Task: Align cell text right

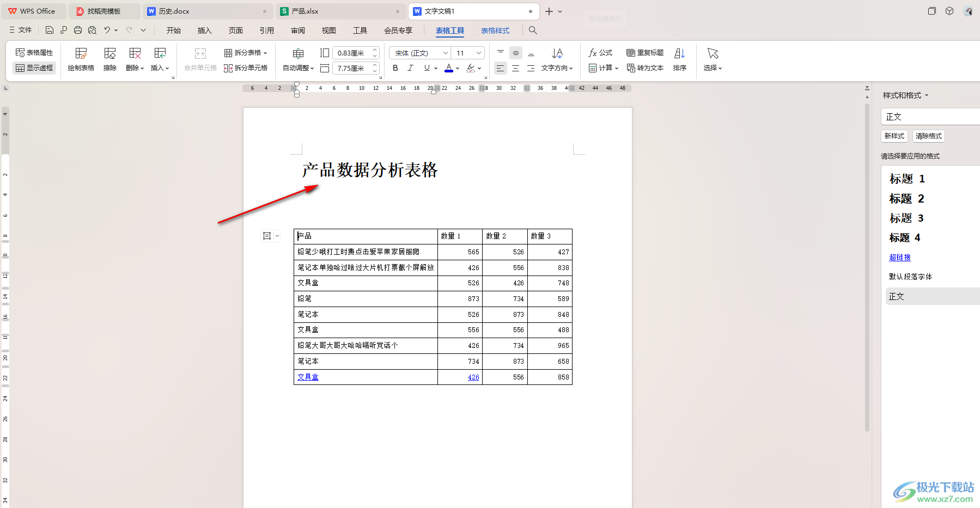Action: [531, 68]
